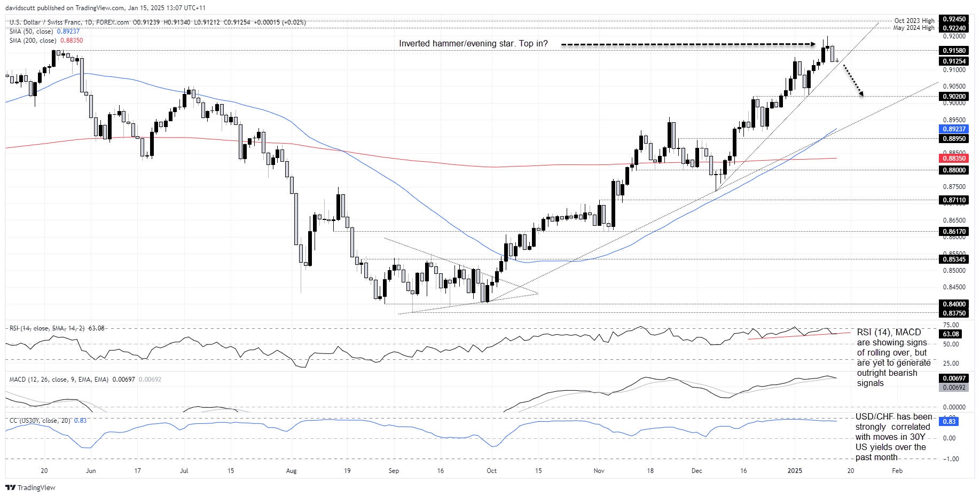Viewport: 980px width, 497px height.
Task: Click the U.S. Dollar / Swiss Franc chart title
Action: click(69, 22)
